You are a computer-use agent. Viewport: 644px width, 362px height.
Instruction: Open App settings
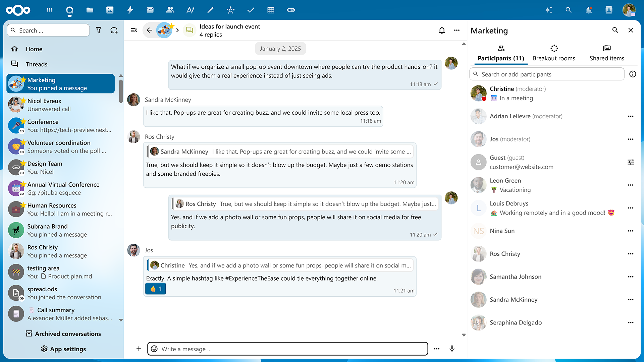point(63,349)
